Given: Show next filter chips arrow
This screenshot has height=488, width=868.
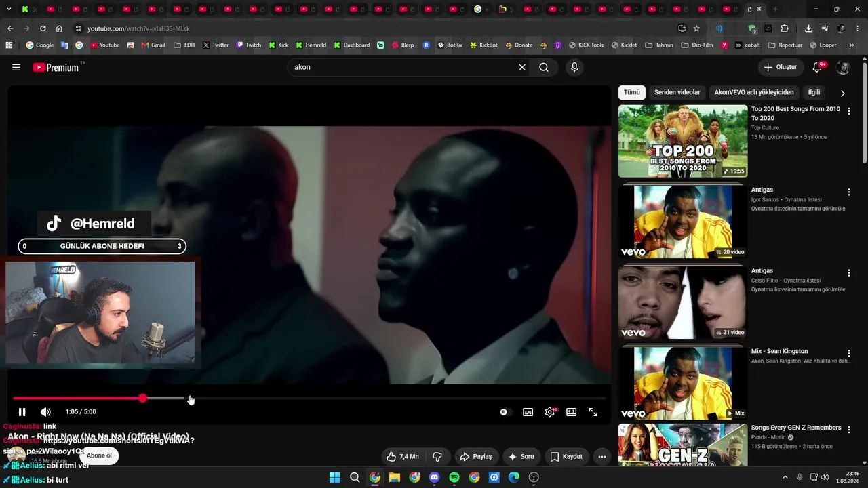Looking at the screenshot, I should [843, 93].
